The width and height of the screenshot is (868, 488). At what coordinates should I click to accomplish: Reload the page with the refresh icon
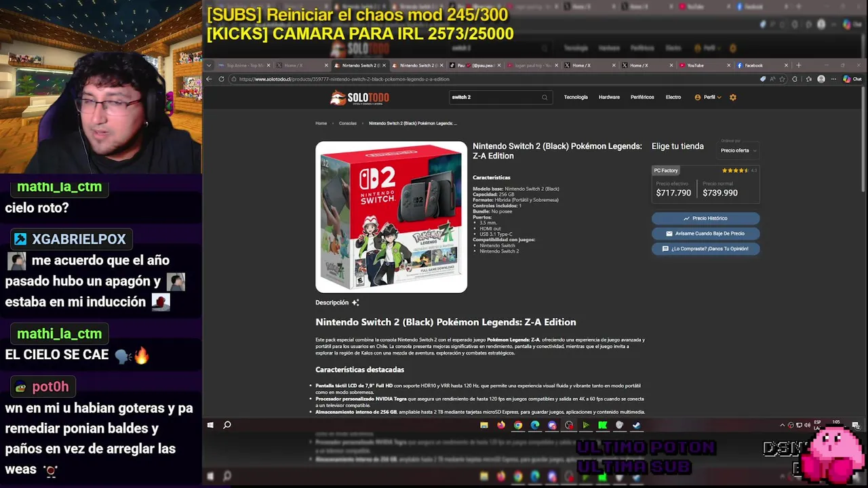pos(221,79)
